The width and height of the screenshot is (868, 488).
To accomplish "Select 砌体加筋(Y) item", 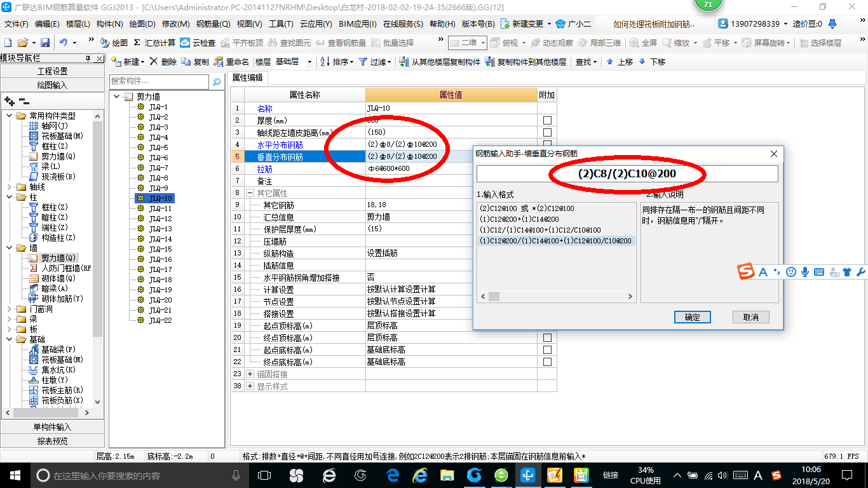I will click(56, 299).
